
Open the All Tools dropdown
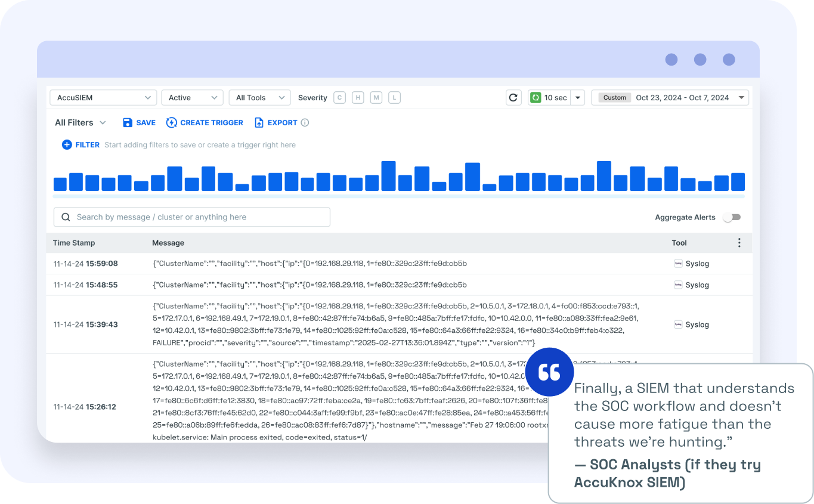coord(259,98)
